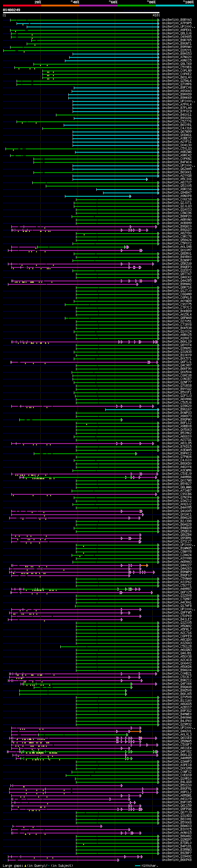
Task: Select the UniRef100_Q25AL6 label
Action: [x=177, y=81]
